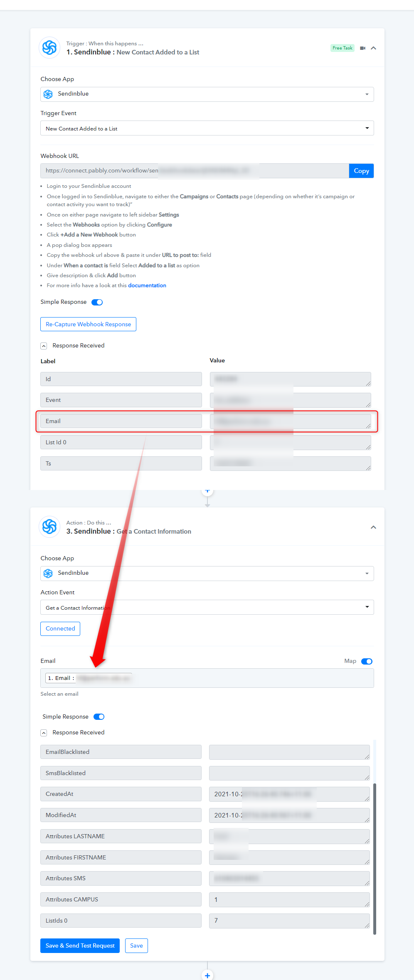414x980 pixels.
Task: Click the Sendinblue logo in trigger header
Action: click(49, 48)
